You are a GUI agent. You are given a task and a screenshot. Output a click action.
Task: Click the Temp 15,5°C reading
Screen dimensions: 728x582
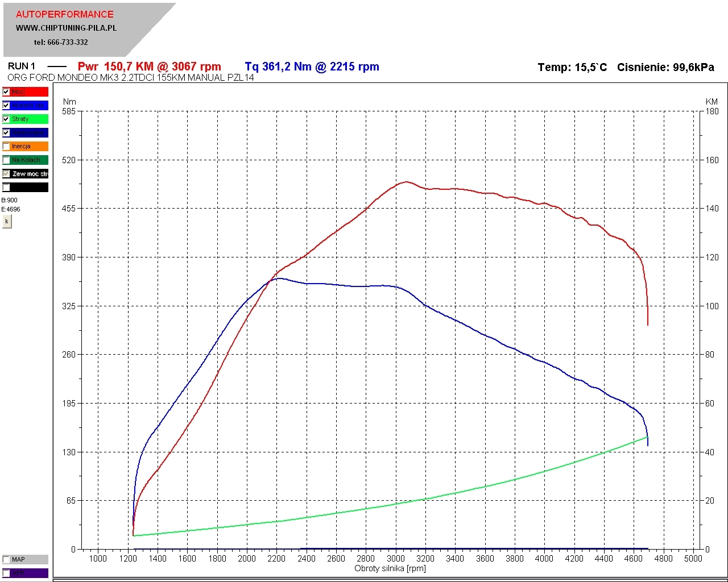click(x=572, y=68)
